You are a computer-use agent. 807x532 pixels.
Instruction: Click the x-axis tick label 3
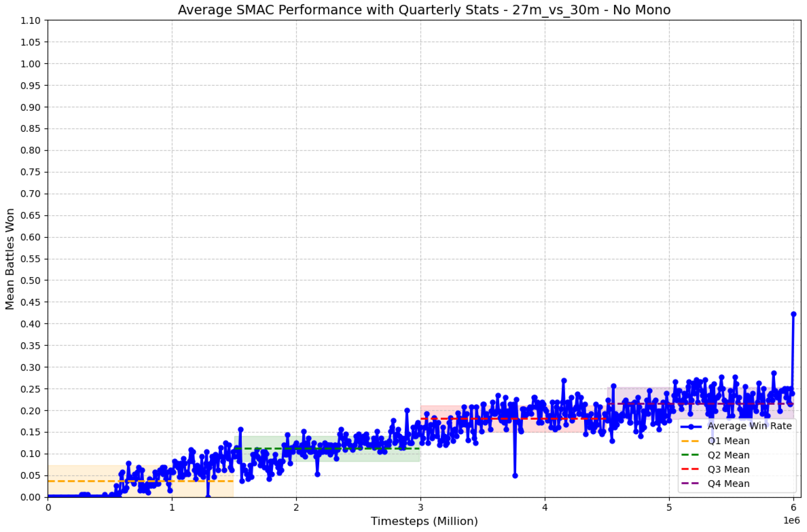point(421,507)
